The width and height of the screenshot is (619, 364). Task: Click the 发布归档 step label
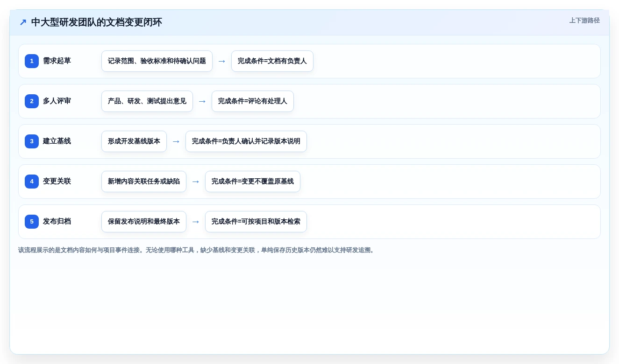pyautogui.click(x=57, y=222)
